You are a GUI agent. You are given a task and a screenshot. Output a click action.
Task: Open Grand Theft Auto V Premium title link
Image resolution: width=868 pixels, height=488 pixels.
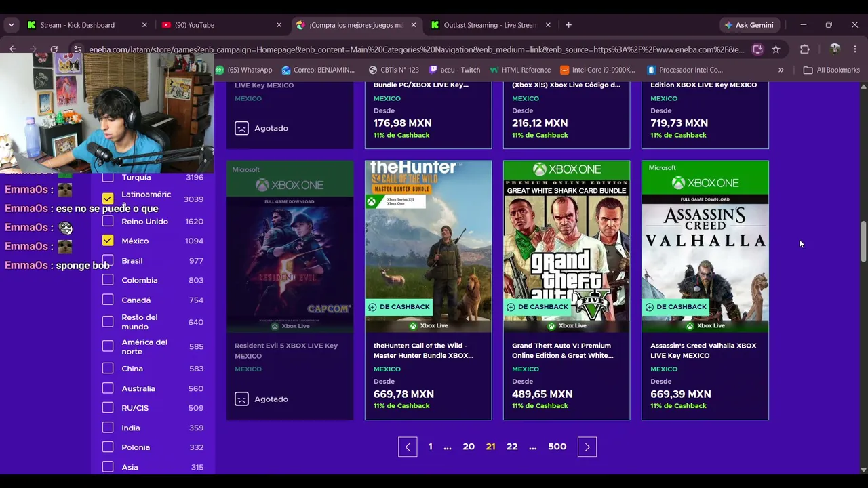(563, 350)
